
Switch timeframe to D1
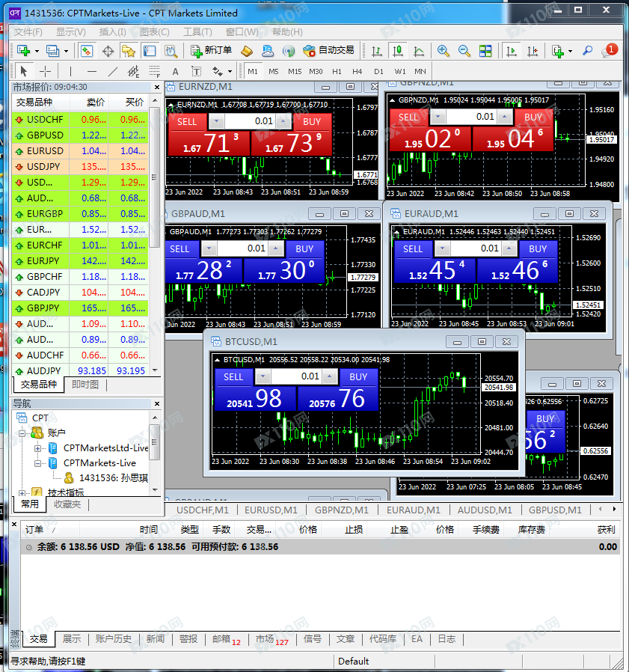point(378,72)
